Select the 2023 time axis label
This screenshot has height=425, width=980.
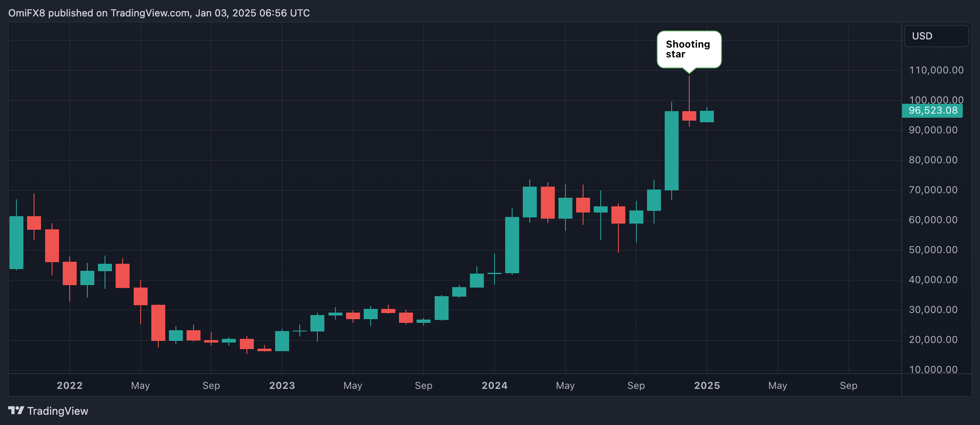point(282,386)
